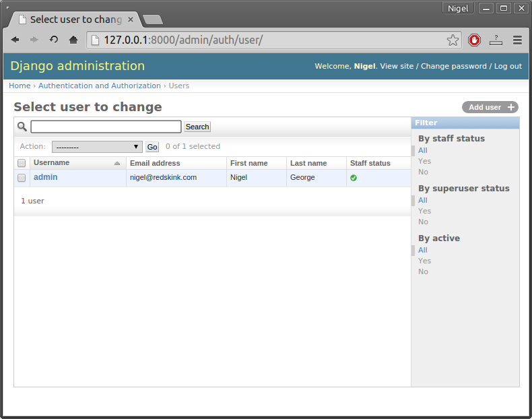532x419 pixels.
Task: Open the Action dropdown
Action: coord(97,147)
